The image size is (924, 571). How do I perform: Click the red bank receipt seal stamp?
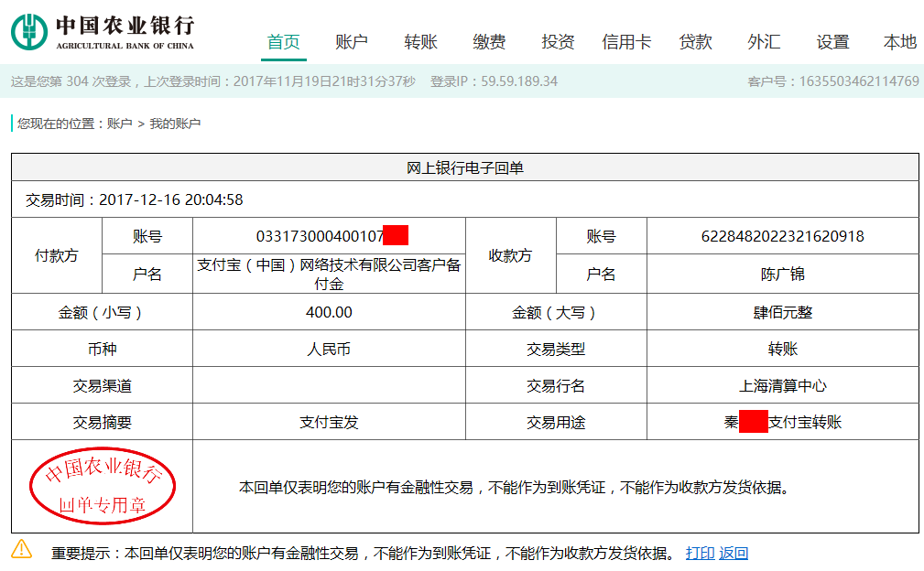click(102, 485)
